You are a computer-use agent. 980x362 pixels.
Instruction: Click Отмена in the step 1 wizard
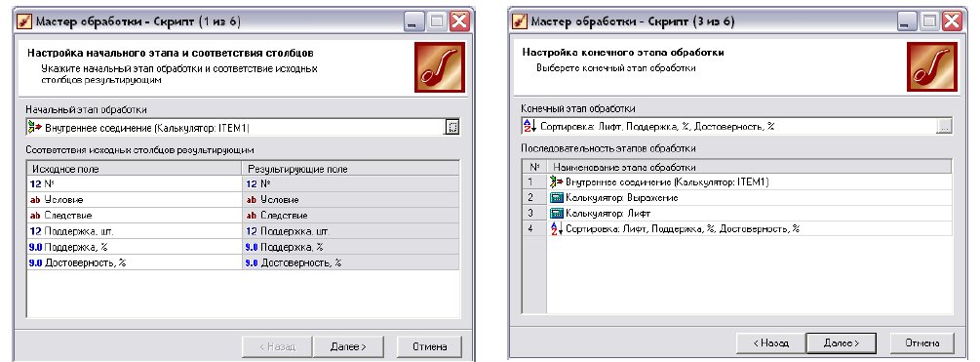tap(429, 346)
